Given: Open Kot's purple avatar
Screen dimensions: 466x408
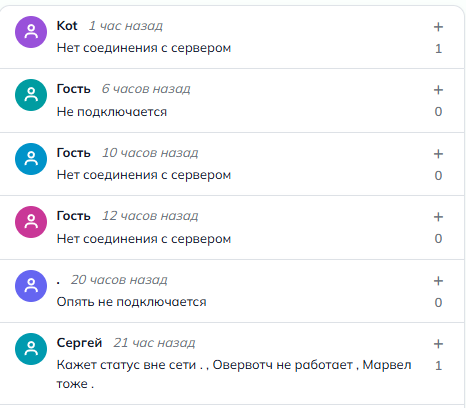Looking at the screenshot, I should [x=31, y=32].
